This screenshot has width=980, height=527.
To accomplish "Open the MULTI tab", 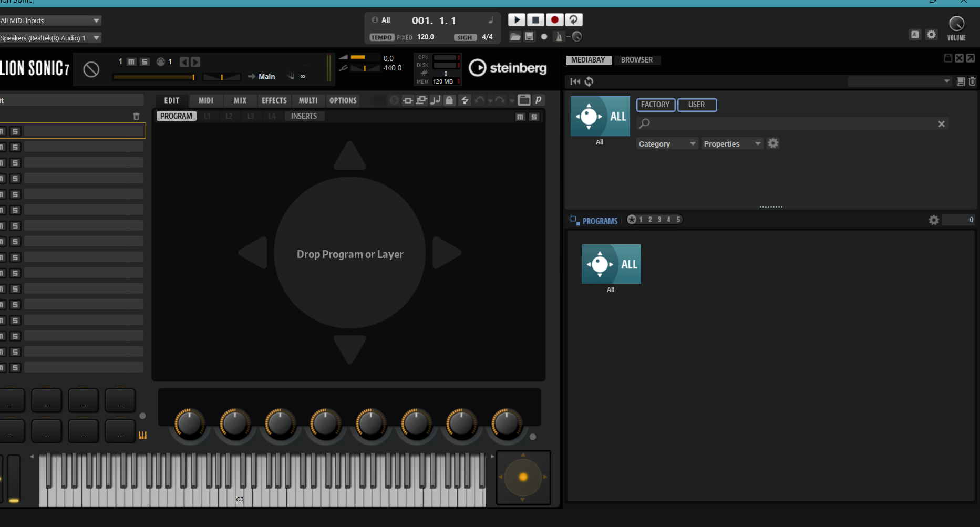I will tap(308, 100).
